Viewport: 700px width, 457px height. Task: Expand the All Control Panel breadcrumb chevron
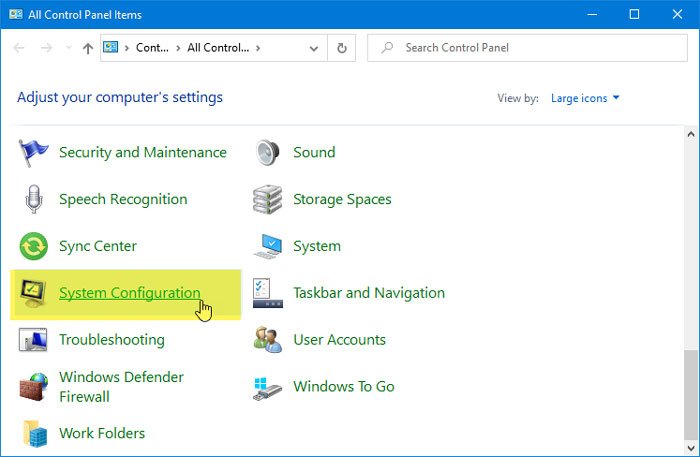[259, 48]
